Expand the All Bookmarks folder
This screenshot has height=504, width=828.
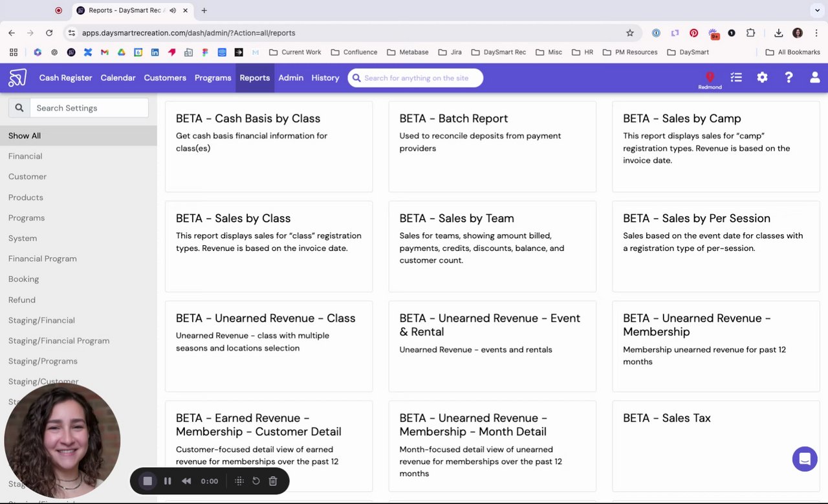tap(792, 52)
